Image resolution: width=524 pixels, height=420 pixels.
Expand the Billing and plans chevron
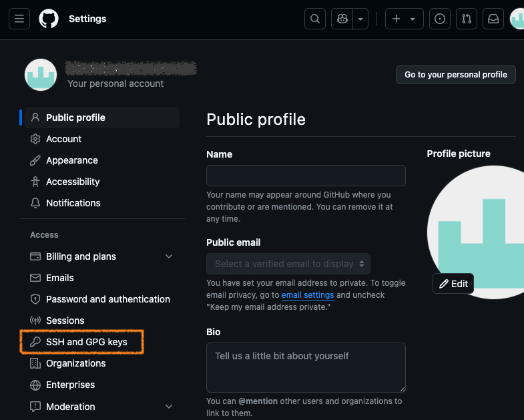169,256
